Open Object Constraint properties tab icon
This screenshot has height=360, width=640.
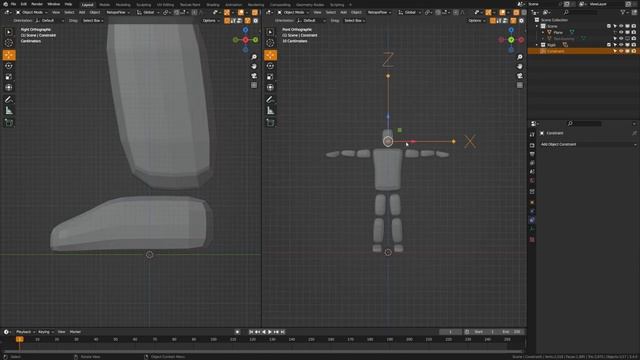(x=532, y=220)
